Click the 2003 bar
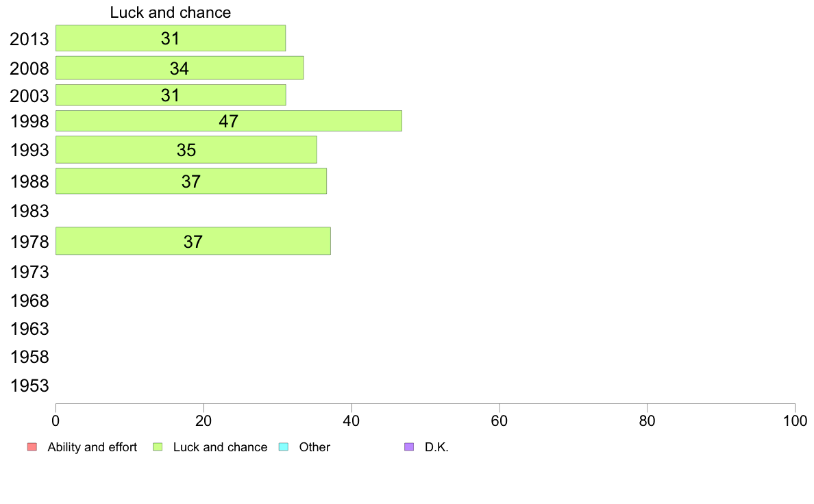 (170, 95)
